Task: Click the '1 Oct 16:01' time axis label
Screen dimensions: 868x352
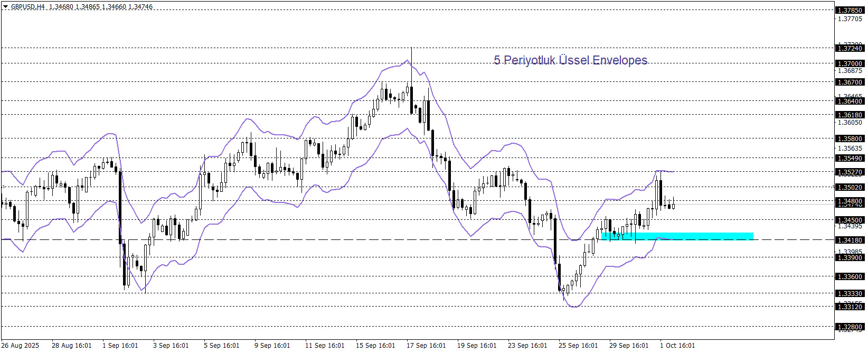Action: pos(677,346)
